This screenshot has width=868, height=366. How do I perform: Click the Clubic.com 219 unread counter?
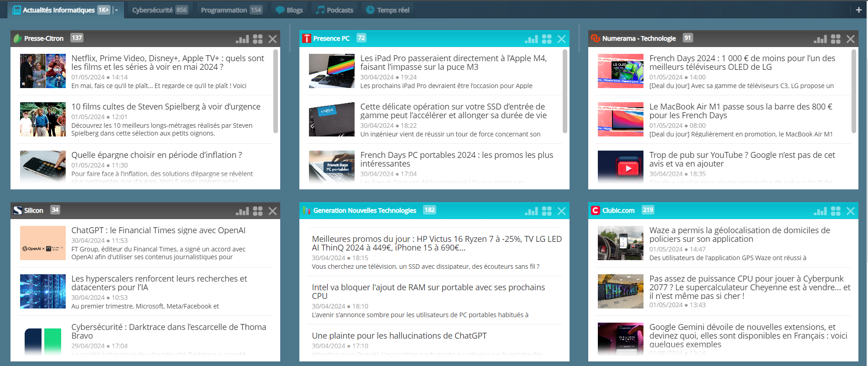648,210
